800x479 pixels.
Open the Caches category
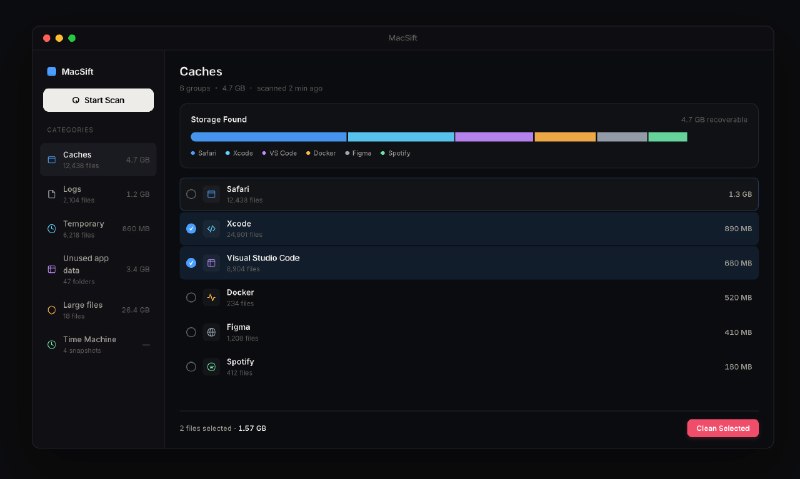pyautogui.click(x=98, y=160)
